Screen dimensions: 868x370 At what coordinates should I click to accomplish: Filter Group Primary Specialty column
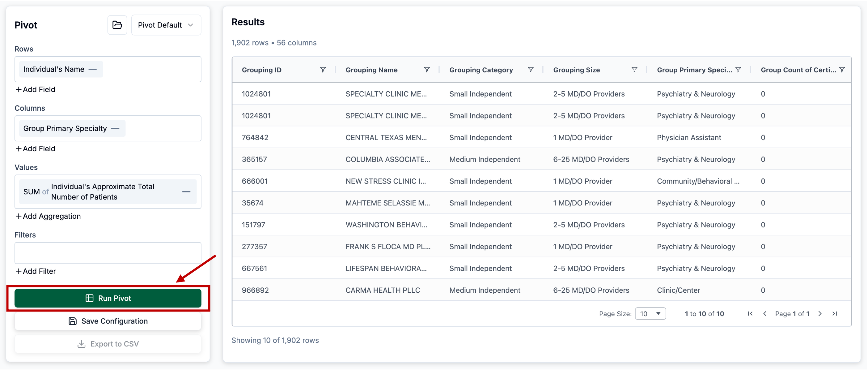[738, 70]
